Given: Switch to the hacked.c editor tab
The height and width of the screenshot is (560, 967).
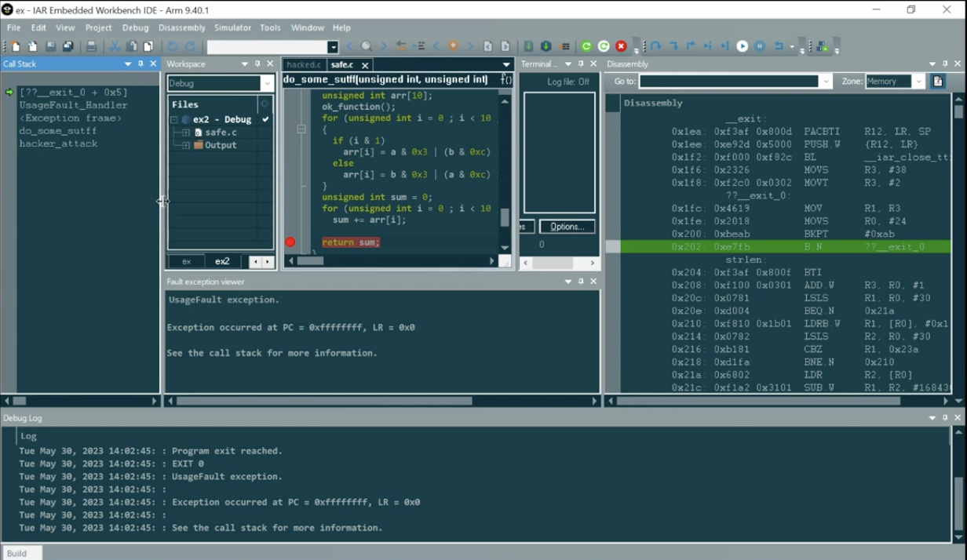Looking at the screenshot, I should coord(304,64).
